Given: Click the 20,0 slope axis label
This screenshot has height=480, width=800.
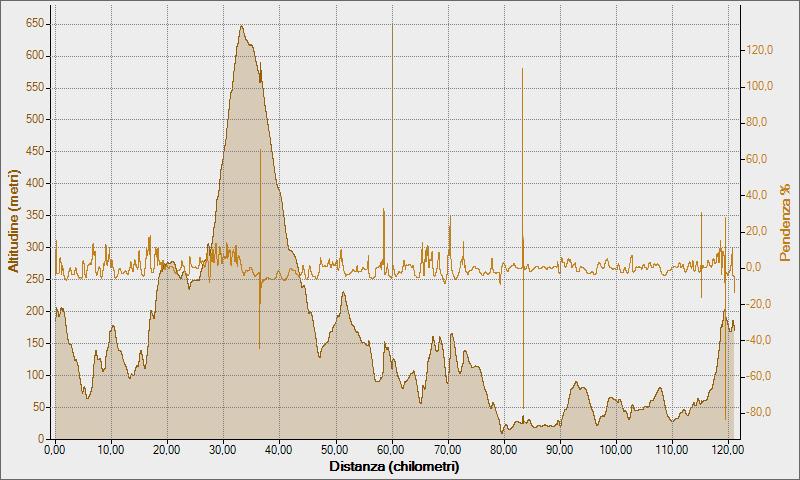Looking at the screenshot, I should pyautogui.click(x=758, y=231).
